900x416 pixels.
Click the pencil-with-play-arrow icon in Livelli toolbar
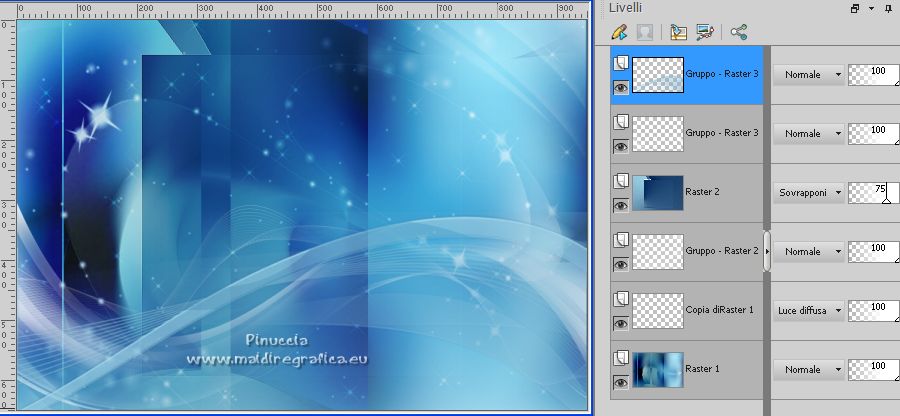(x=619, y=32)
